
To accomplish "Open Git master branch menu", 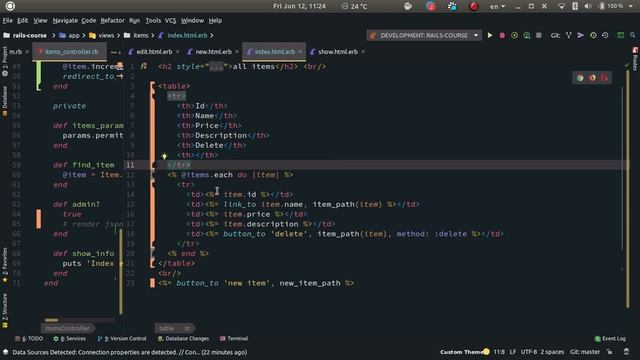I will 585,352.
